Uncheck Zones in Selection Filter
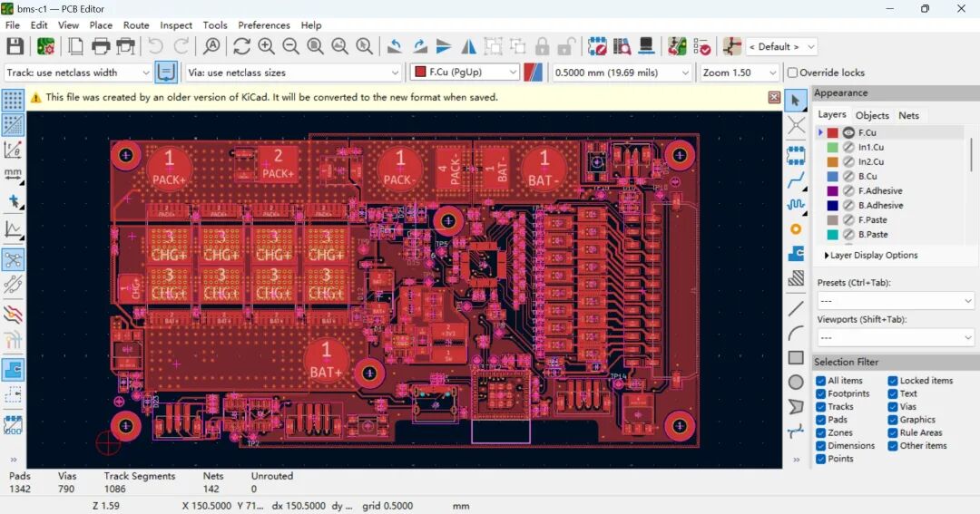The height and width of the screenshot is (514, 980). pyautogui.click(x=820, y=432)
